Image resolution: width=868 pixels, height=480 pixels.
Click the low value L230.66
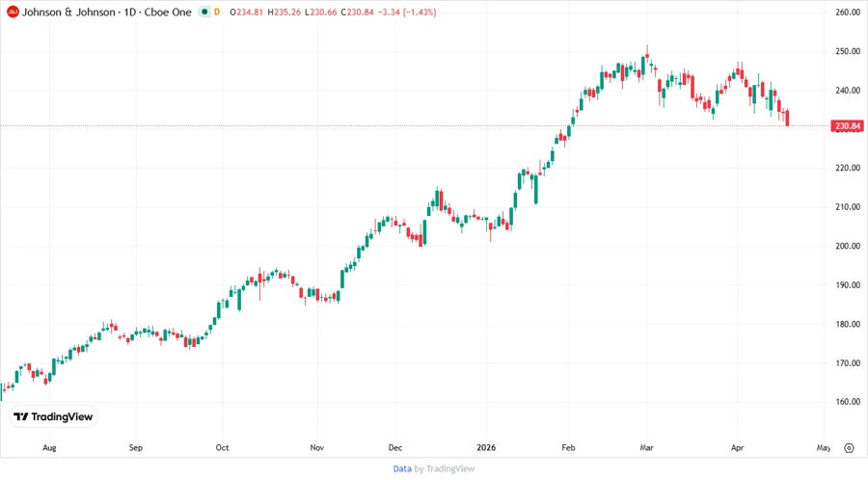point(320,12)
